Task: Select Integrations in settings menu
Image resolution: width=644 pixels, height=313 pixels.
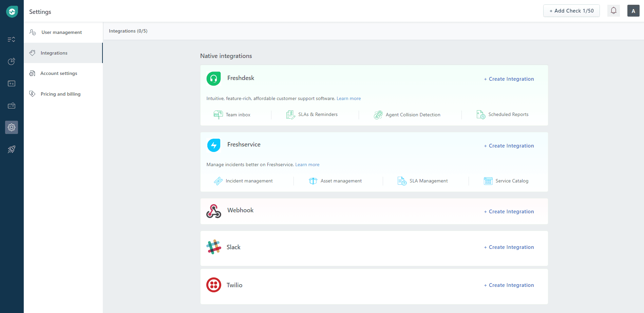Action: tap(63, 53)
